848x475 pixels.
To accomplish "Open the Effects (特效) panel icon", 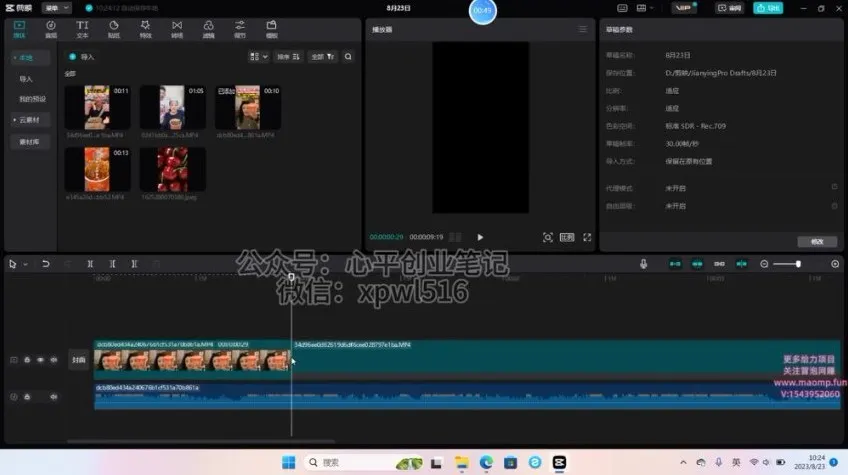I will click(x=145, y=27).
